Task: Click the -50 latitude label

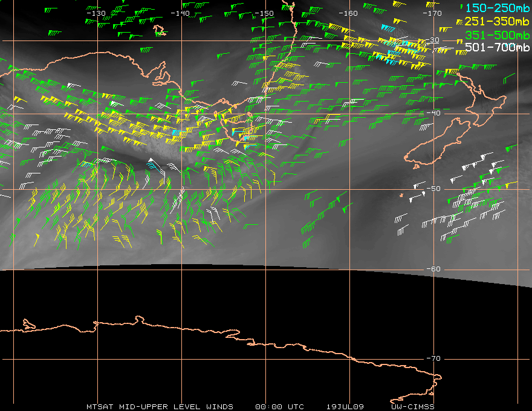Action: tap(433, 189)
